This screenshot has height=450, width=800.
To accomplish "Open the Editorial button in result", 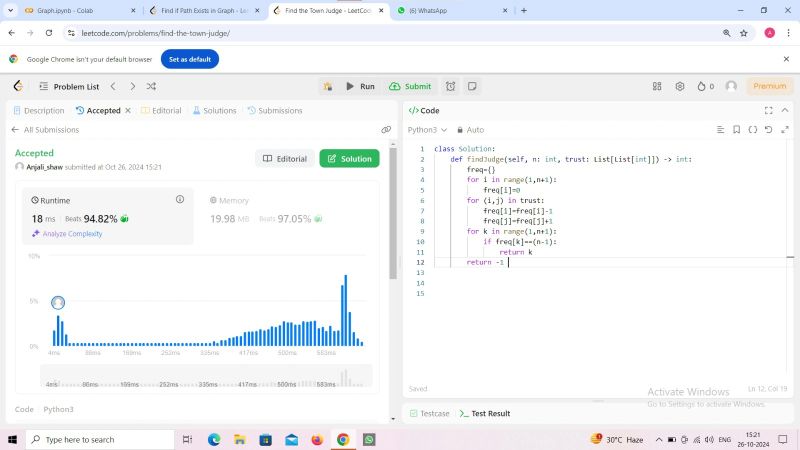I will click(x=285, y=159).
